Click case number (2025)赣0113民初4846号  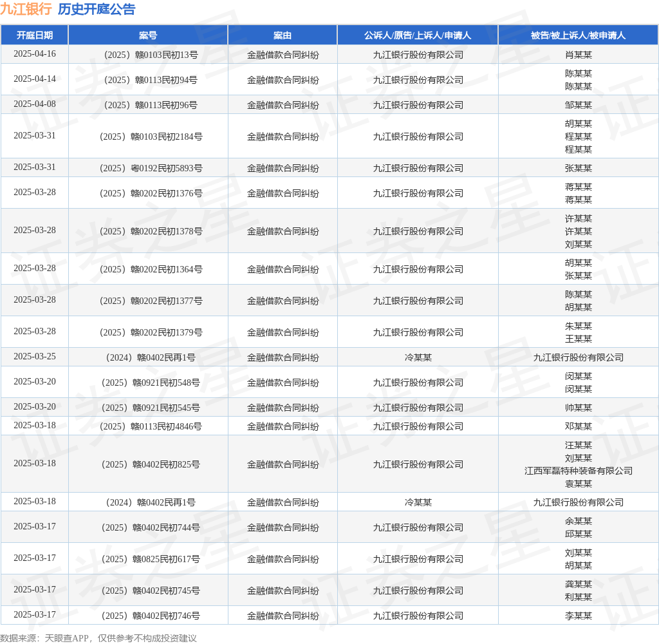[151, 426]
